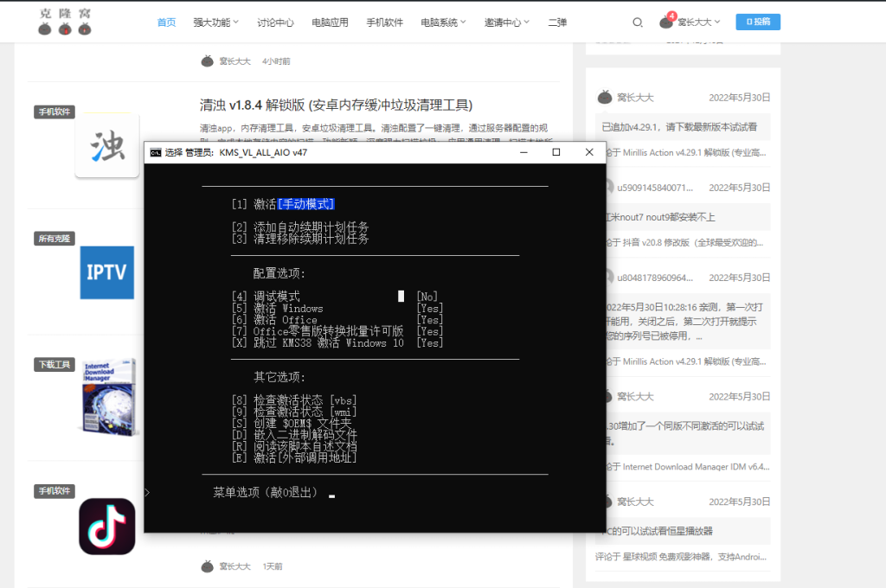Open 星球视频 免费观影神器 comment link

pyautogui.click(x=681, y=557)
